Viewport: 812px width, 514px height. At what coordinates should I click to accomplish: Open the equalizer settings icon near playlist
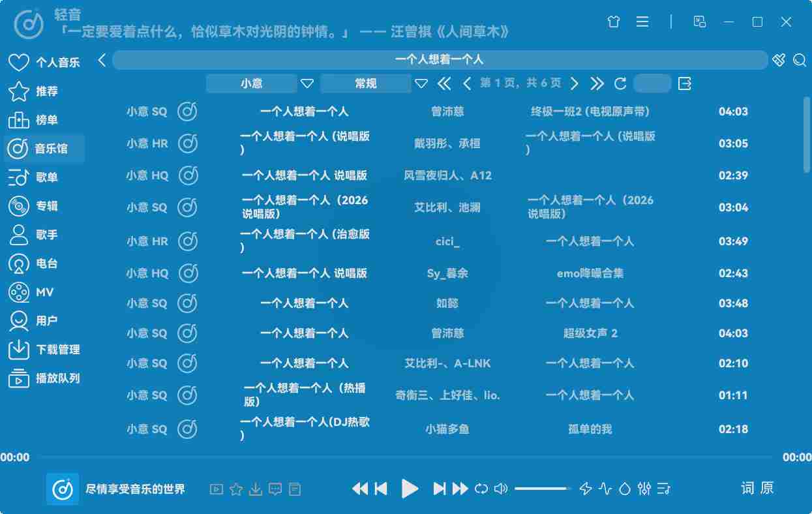coord(644,488)
